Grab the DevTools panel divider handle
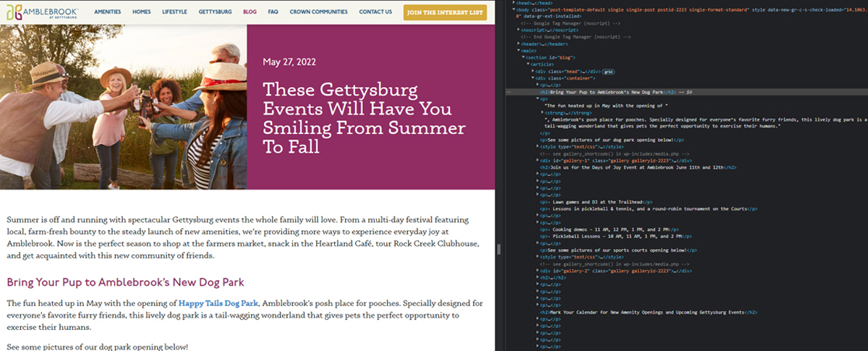This screenshot has height=351, width=868. 498,249
